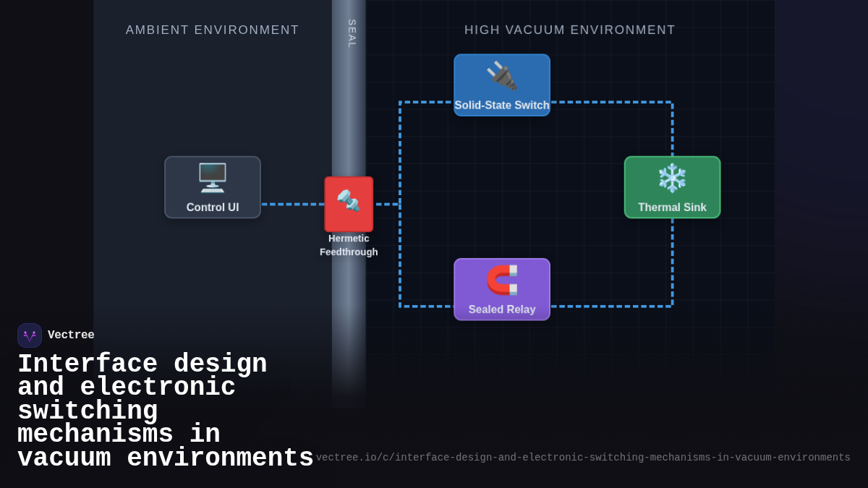Click the Vectree logo icon
The width and height of the screenshot is (868, 488).
30,335
